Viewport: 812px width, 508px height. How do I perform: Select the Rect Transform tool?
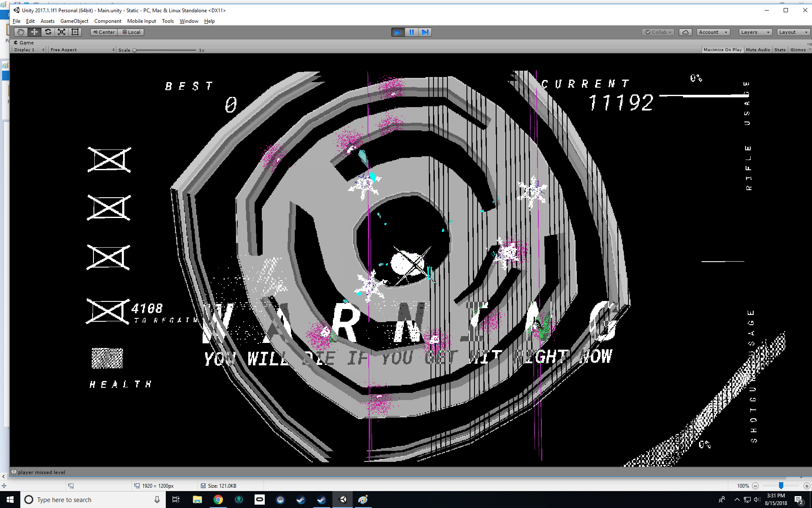75,32
